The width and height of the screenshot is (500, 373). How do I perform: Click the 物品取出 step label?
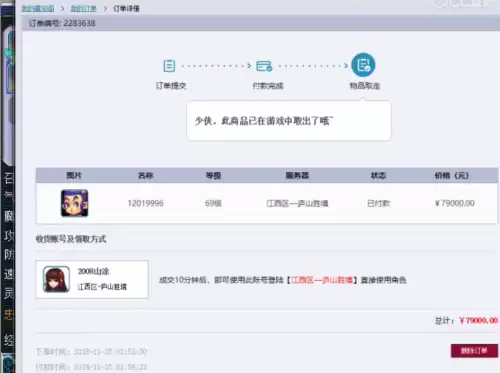point(365,86)
